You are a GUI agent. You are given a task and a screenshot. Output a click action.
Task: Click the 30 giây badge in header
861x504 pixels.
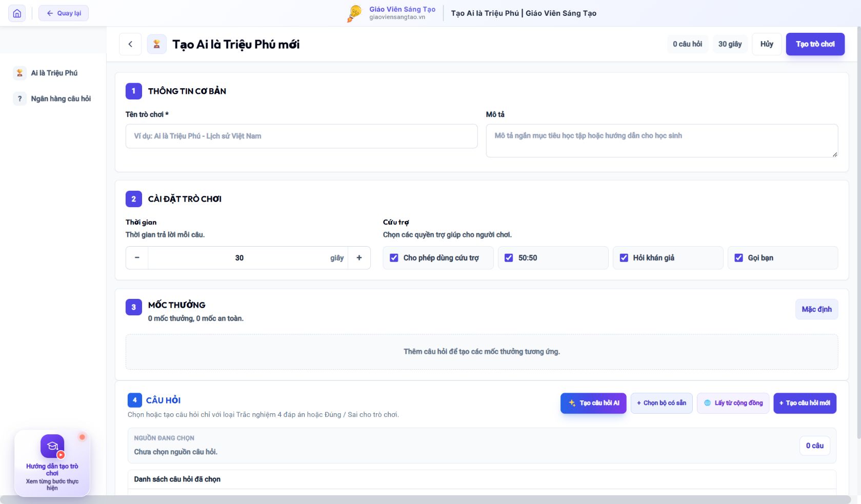[730, 44]
